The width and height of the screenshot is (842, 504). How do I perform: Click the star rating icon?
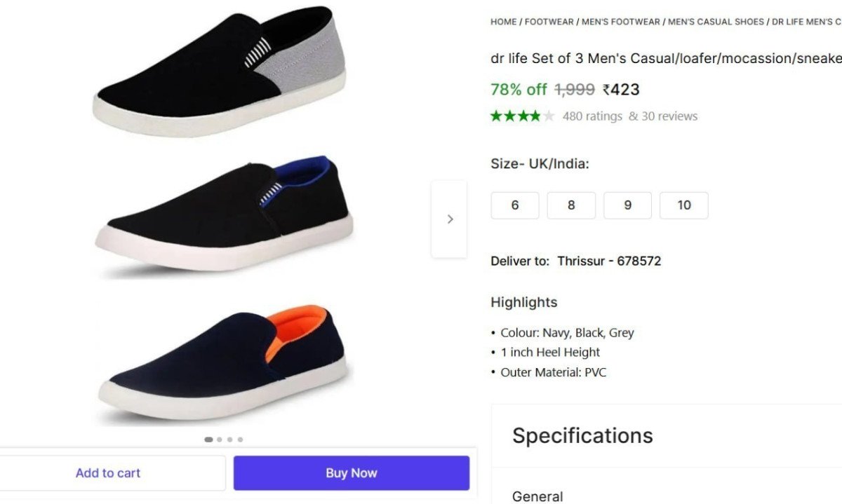(x=522, y=116)
